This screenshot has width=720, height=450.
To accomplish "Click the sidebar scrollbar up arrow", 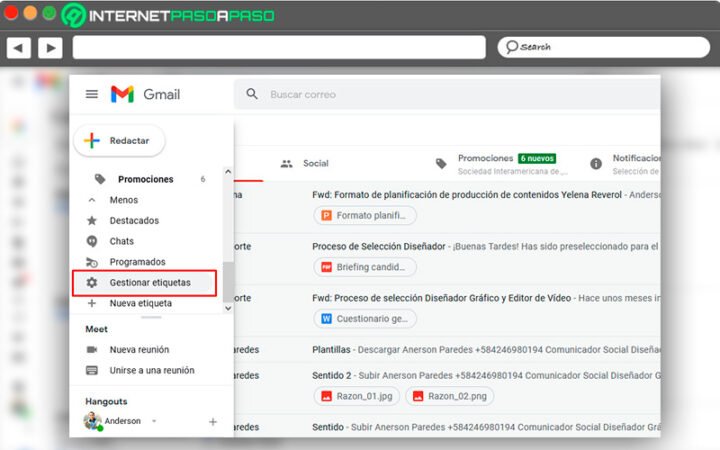I will (228, 172).
